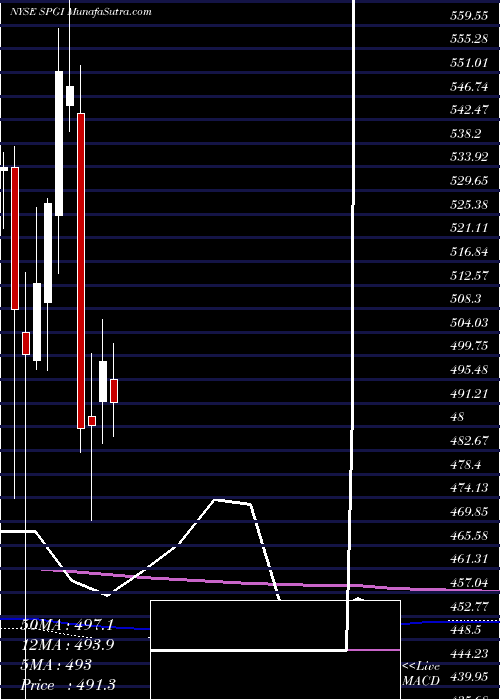Click the 452.77 price axis label
Image resolution: width=500 pixels, height=700 pixels.
tap(468, 607)
